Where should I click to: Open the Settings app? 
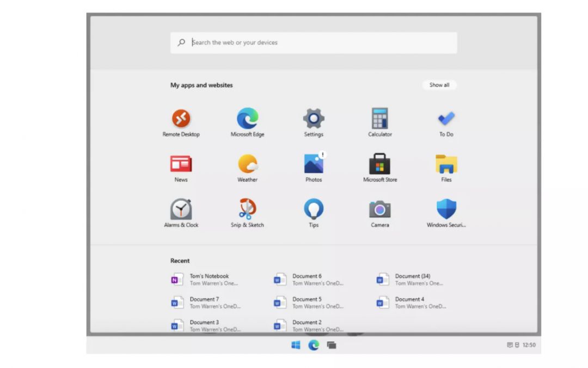pyautogui.click(x=314, y=119)
